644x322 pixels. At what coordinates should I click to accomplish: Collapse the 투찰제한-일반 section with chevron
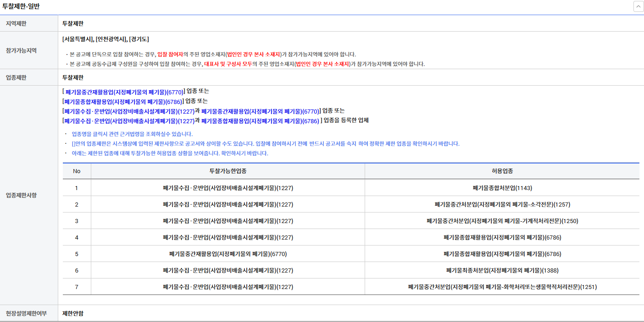tap(638, 6)
